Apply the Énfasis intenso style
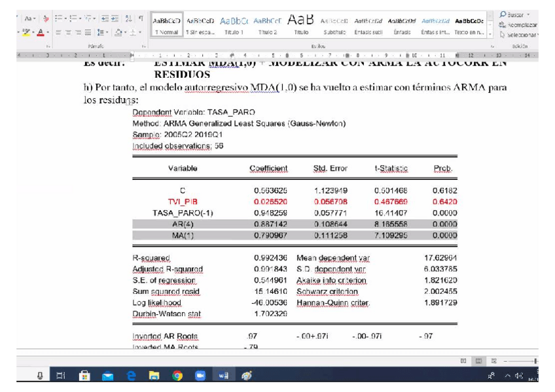Image resolution: width=555 pixels, height=392 pixels. (x=436, y=26)
